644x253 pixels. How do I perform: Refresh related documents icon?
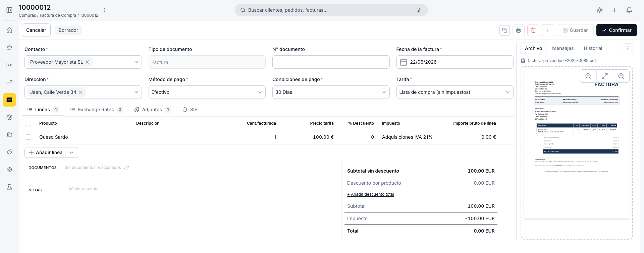[x=126, y=168]
